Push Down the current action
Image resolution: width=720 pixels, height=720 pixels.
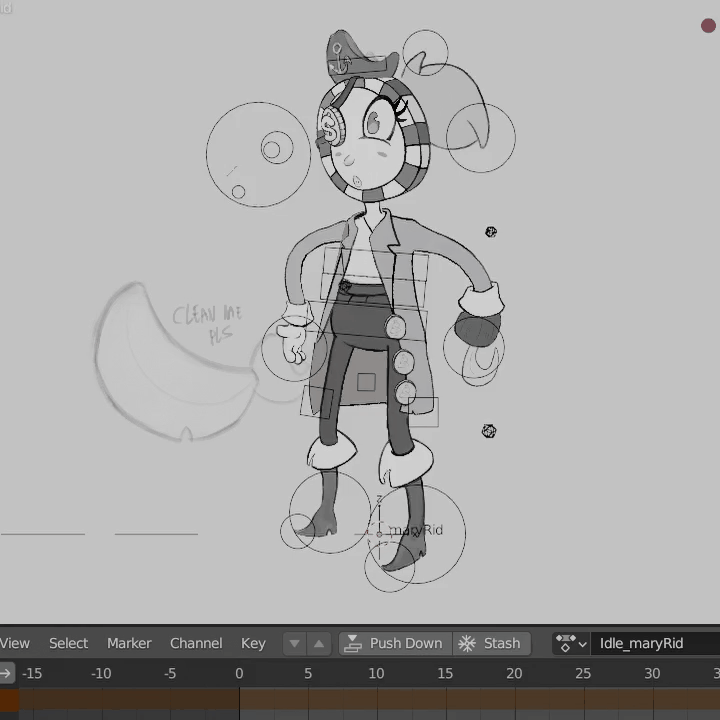(395, 643)
